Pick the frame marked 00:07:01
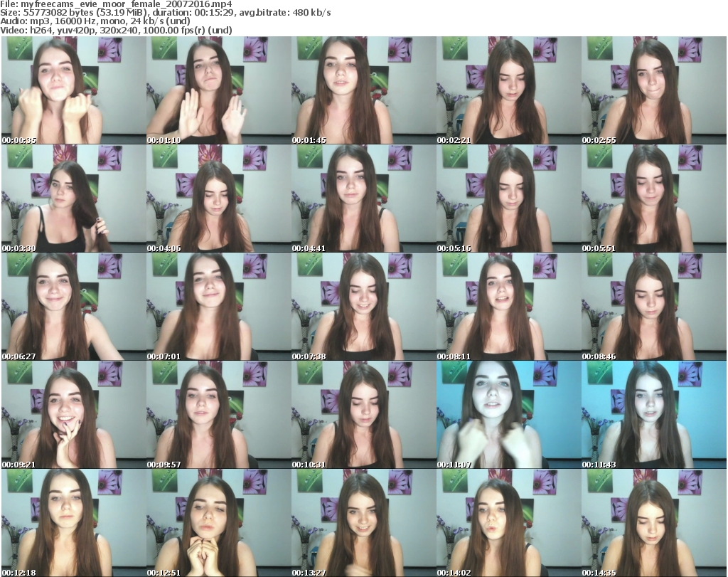Viewport: 728px width, 577px height. point(219,307)
